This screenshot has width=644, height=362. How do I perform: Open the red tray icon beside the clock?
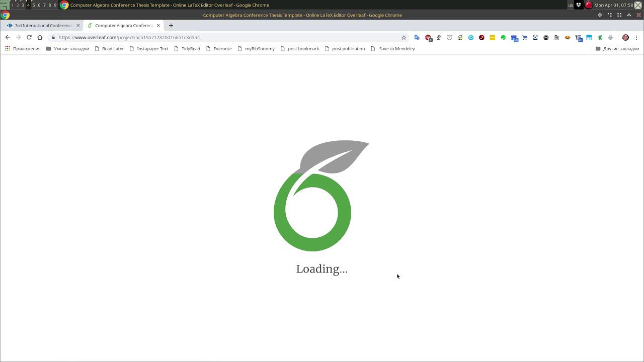588,5
